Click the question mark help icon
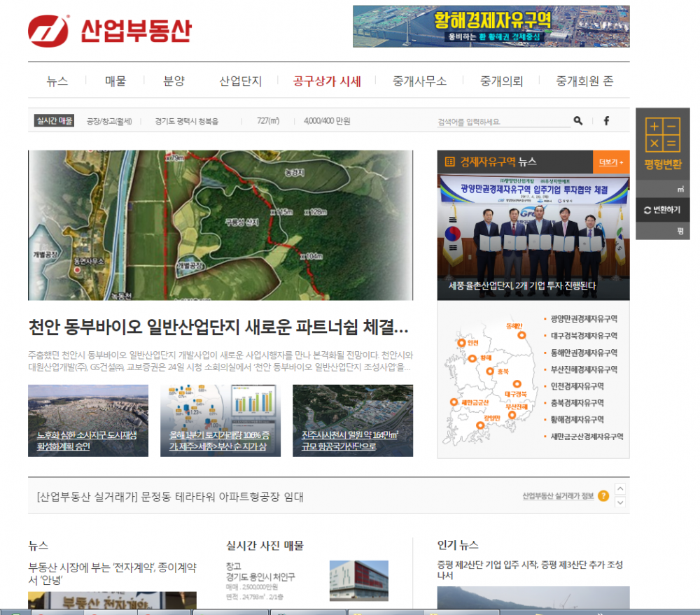 [x=603, y=495]
